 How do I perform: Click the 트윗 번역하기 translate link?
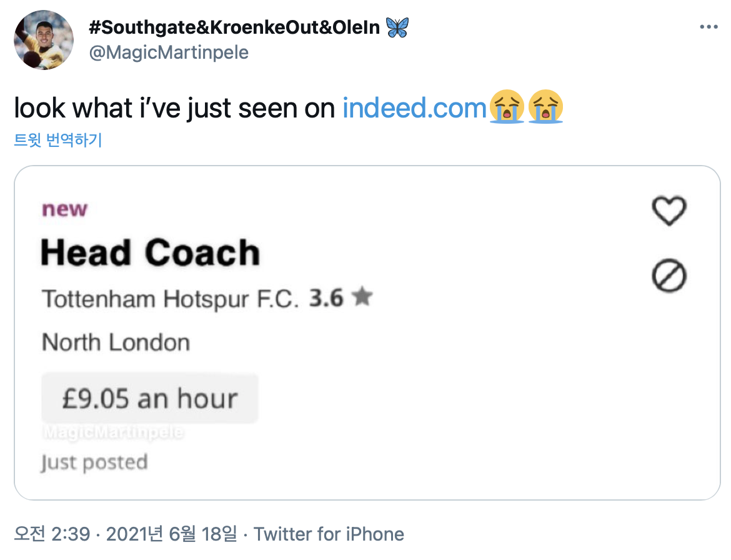coord(57,139)
